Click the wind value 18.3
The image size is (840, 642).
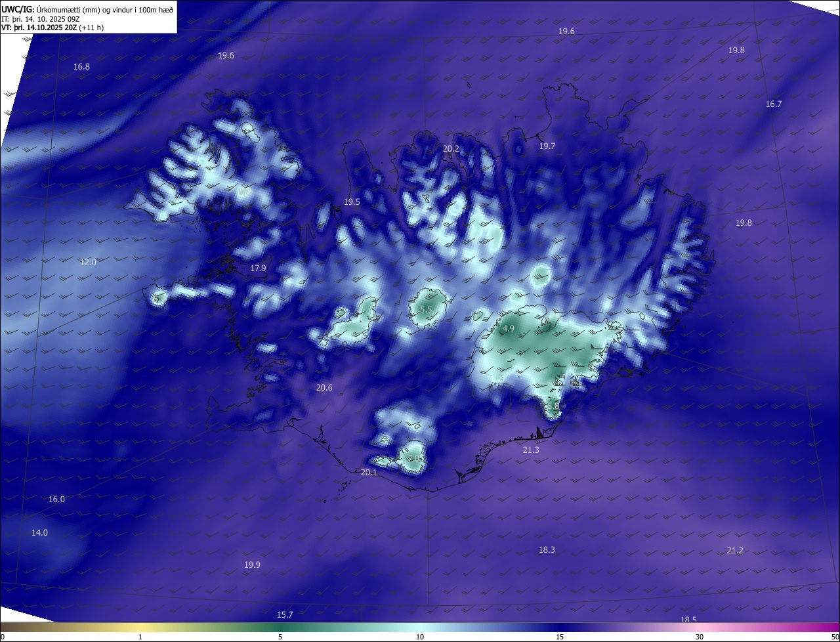(x=547, y=550)
